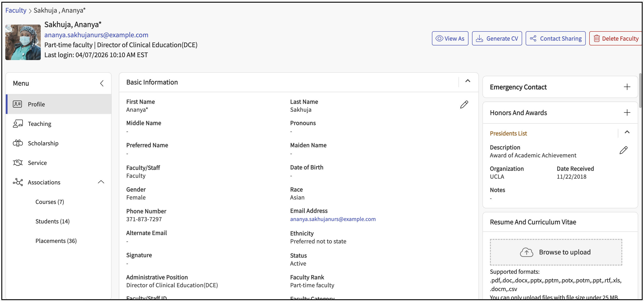Collapse the Associations submenu chevron
644x301 pixels.
click(x=101, y=182)
